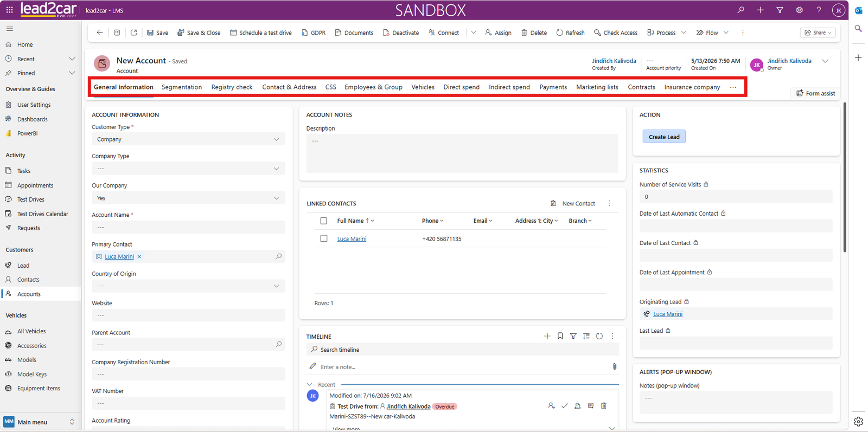Open record in new window icon
This screenshot has height=432, width=868.
[x=134, y=33]
